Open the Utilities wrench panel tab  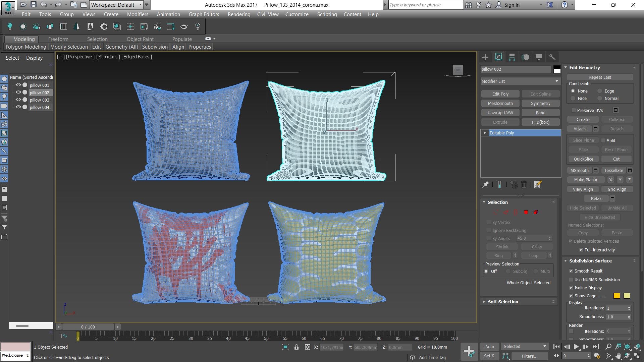click(x=552, y=57)
